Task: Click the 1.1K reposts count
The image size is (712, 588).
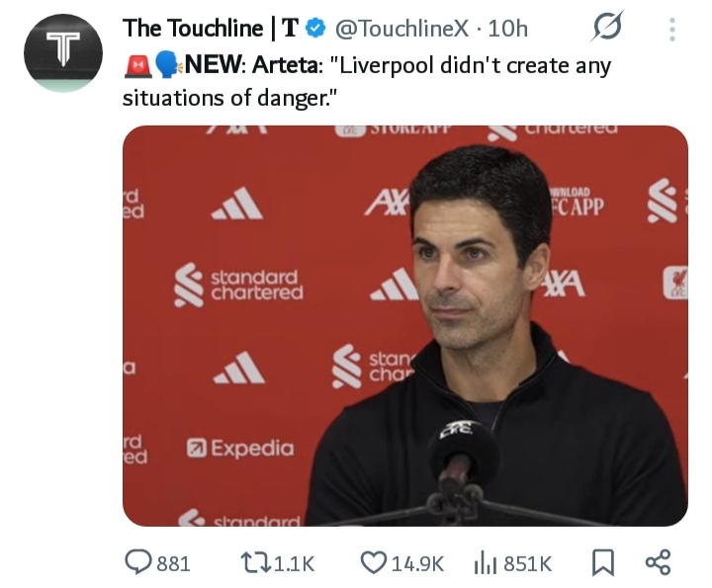Action: pyautogui.click(x=295, y=564)
